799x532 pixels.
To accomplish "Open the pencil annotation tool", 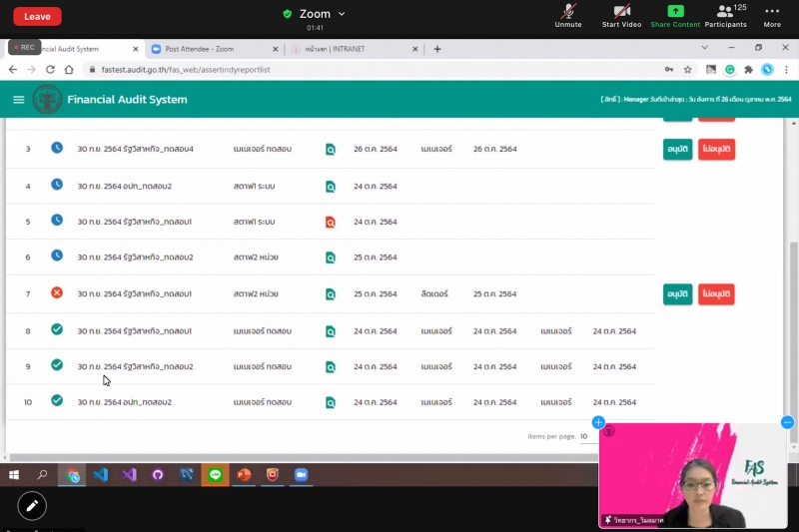I will (x=32, y=506).
